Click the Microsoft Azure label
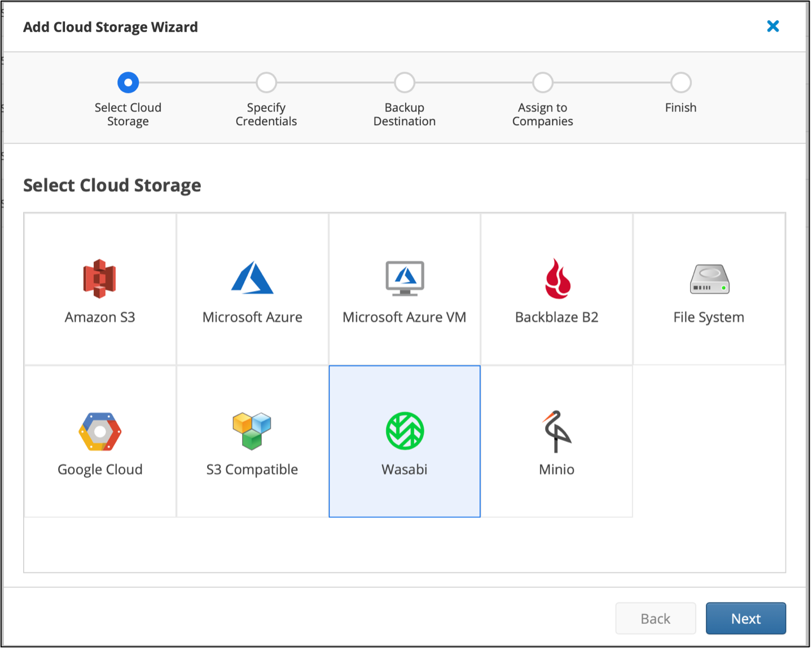The image size is (812, 649). pyautogui.click(x=252, y=317)
